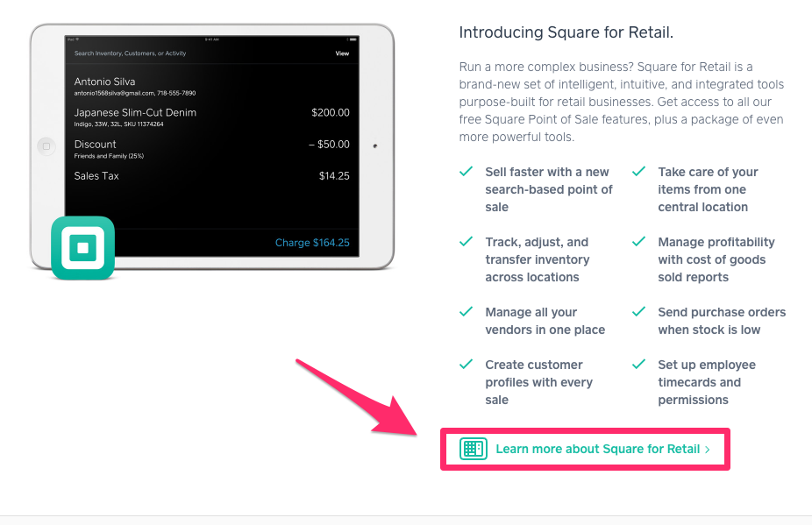Click Manage all your vendors in one place
This screenshot has height=525, width=812.
pyautogui.click(x=545, y=321)
